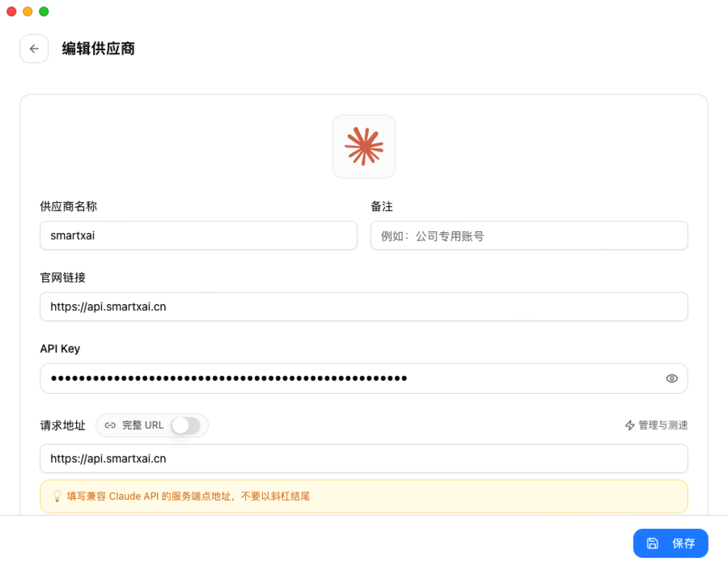Close the window with the red button
728x571 pixels.
[11, 11]
